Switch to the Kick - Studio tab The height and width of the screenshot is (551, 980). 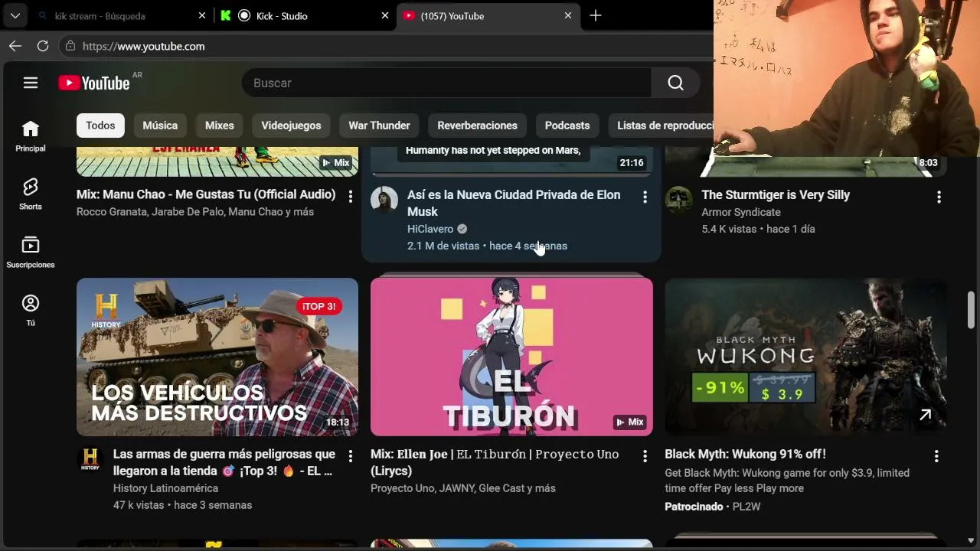pos(304,15)
